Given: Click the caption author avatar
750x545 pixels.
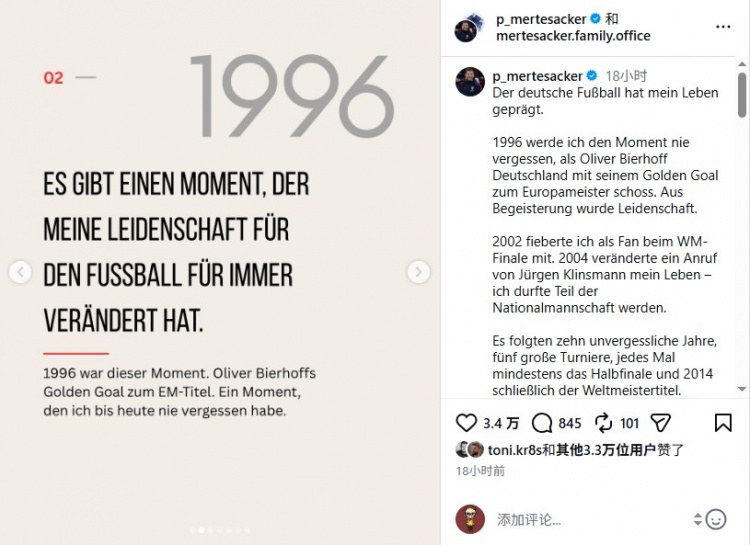Looking at the screenshot, I should (x=470, y=82).
